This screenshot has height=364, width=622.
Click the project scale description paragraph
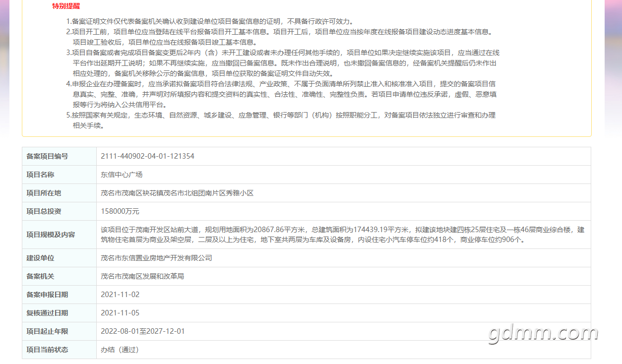pos(342,235)
